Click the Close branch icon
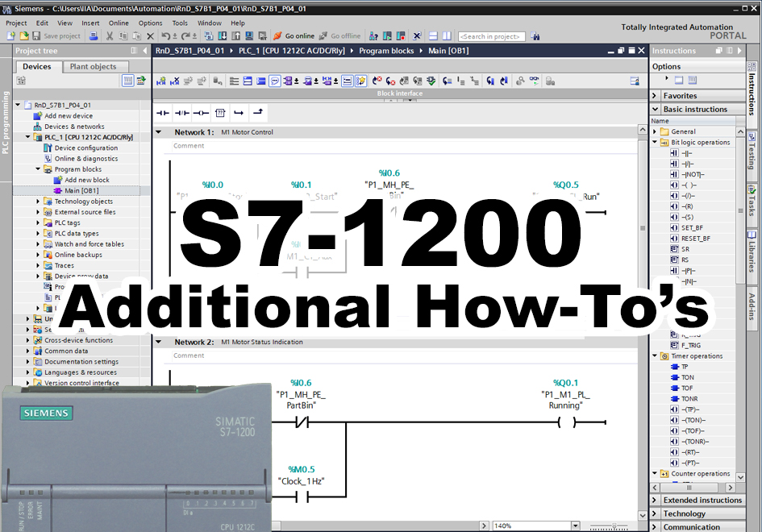This screenshot has width=762, height=532. (256, 112)
